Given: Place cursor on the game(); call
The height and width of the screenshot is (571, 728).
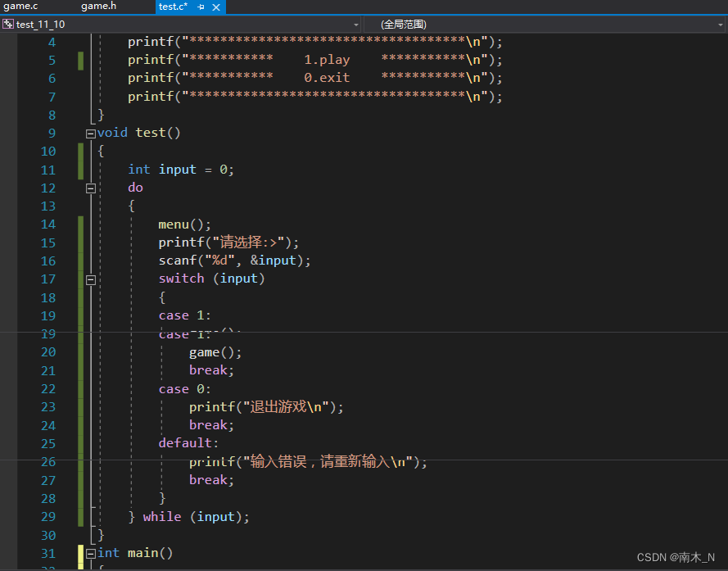Looking at the screenshot, I should coord(215,352).
